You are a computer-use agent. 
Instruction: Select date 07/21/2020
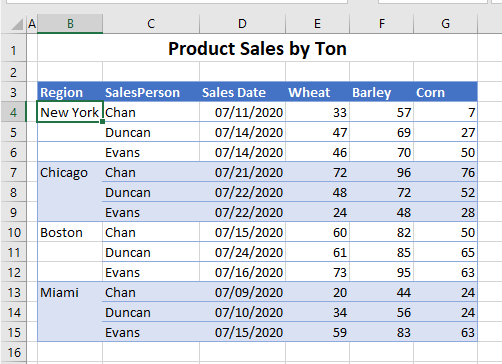[242, 172]
